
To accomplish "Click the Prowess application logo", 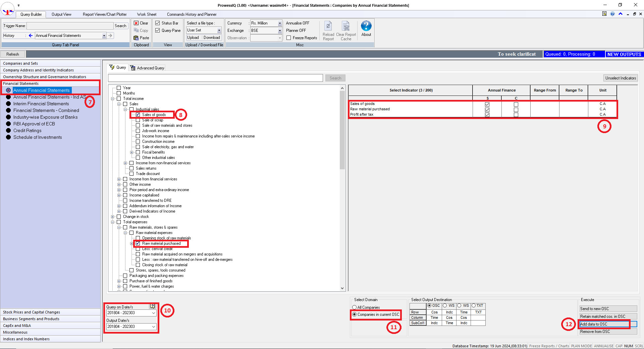I will [7, 9].
